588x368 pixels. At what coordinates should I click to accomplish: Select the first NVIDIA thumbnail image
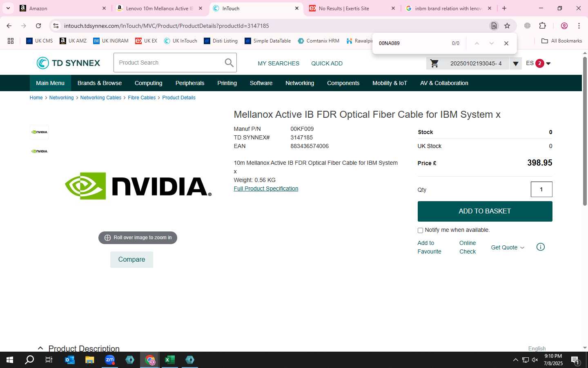pyautogui.click(x=40, y=132)
